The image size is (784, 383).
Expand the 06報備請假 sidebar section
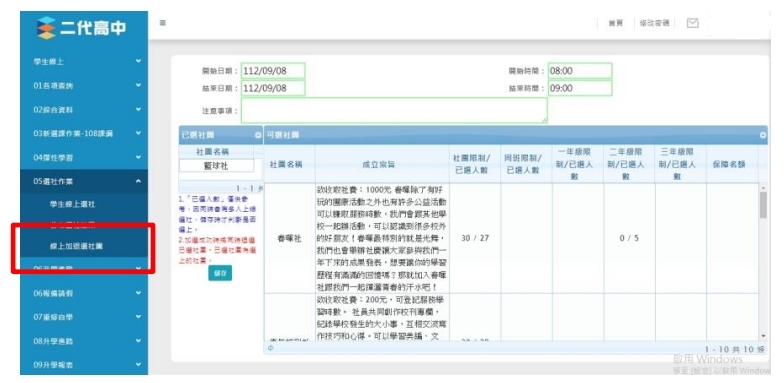click(84, 293)
